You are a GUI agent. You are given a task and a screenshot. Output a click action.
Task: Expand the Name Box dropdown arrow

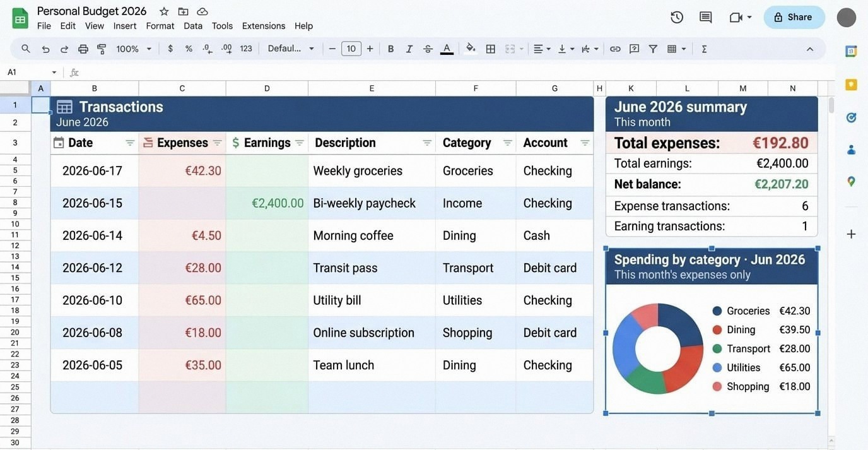point(54,73)
